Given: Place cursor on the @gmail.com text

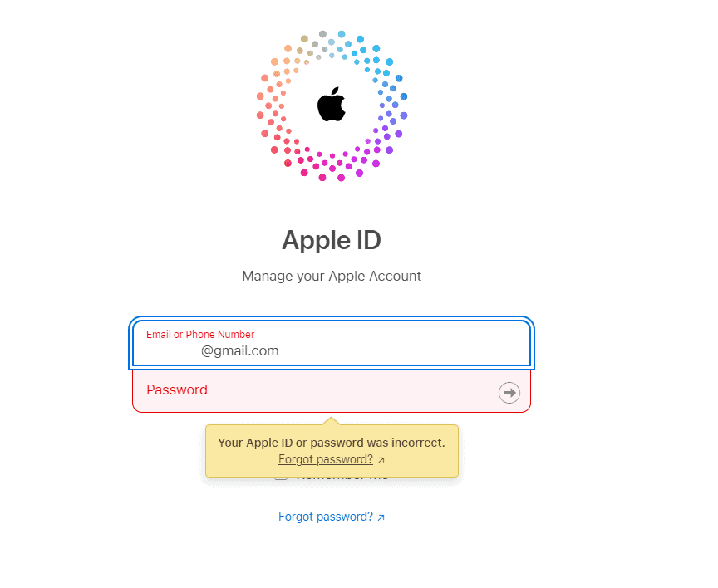Looking at the screenshot, I should tap(239, 351).
